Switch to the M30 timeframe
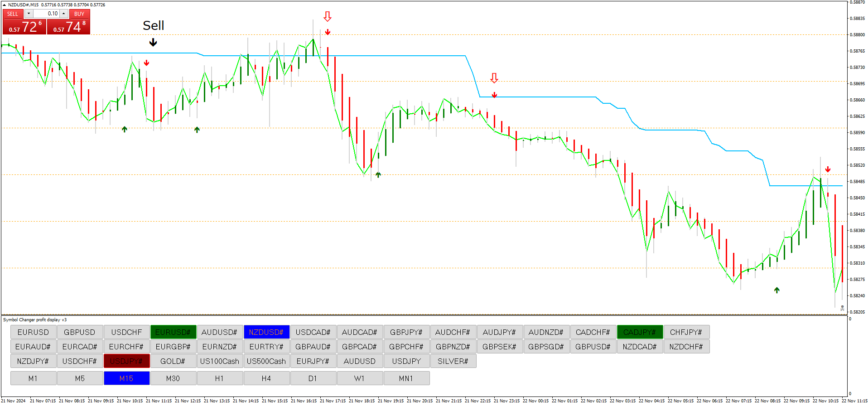Viewport: 868px width, 406px height. click(x=173, y=378)
